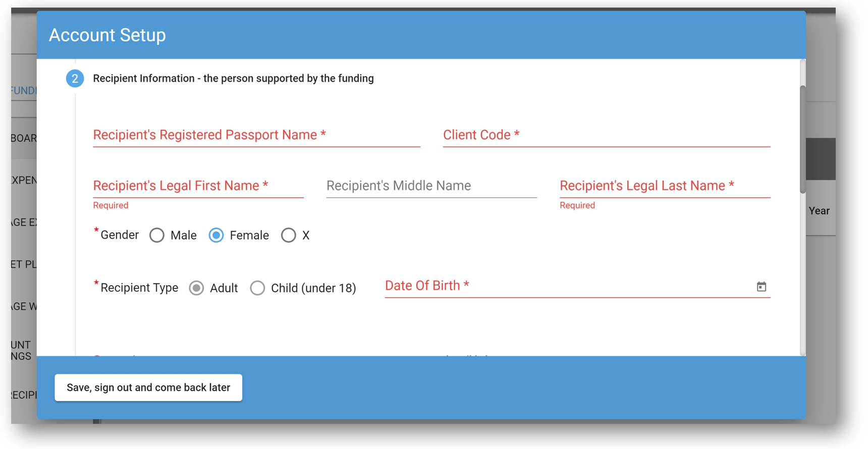Choose gender option X

(289, 235)
